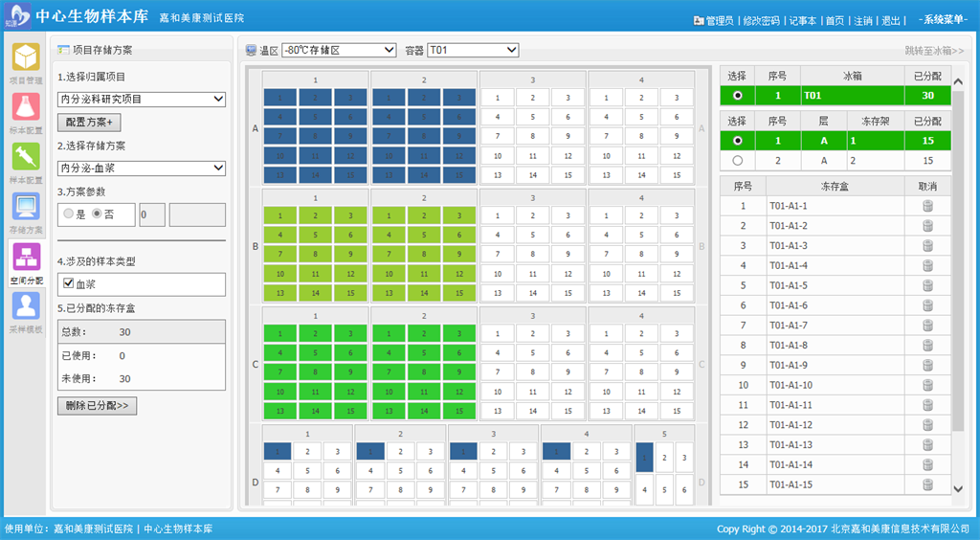Go to 记事本 in the top menu

(803, 21)
